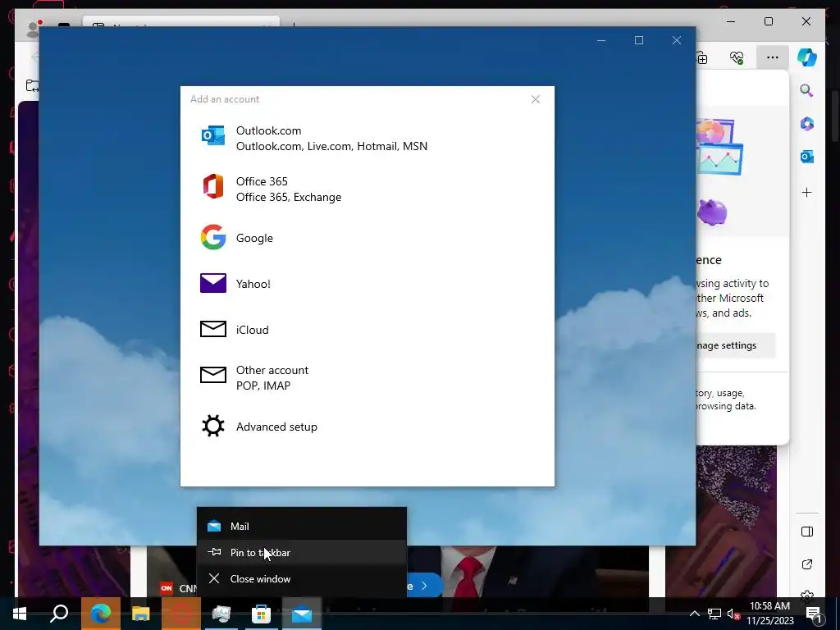Minimize the Mail app window
This screenshot has width=840, height=630.
(x=601, y=40)
